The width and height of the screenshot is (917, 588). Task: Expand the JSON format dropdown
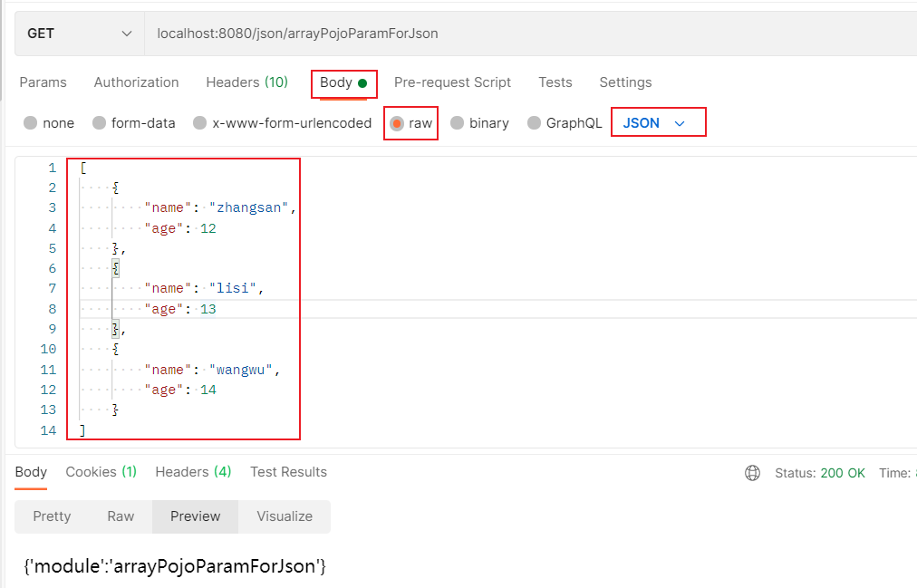(658, 123)
